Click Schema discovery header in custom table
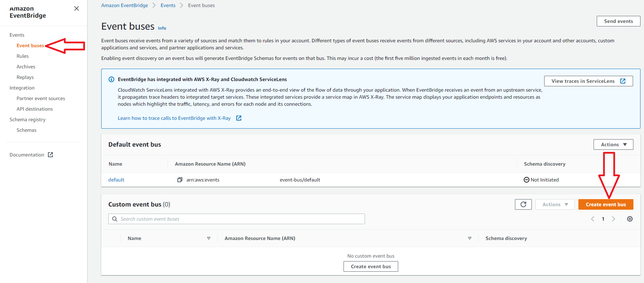The image size is (644, 283). [506, 238]
